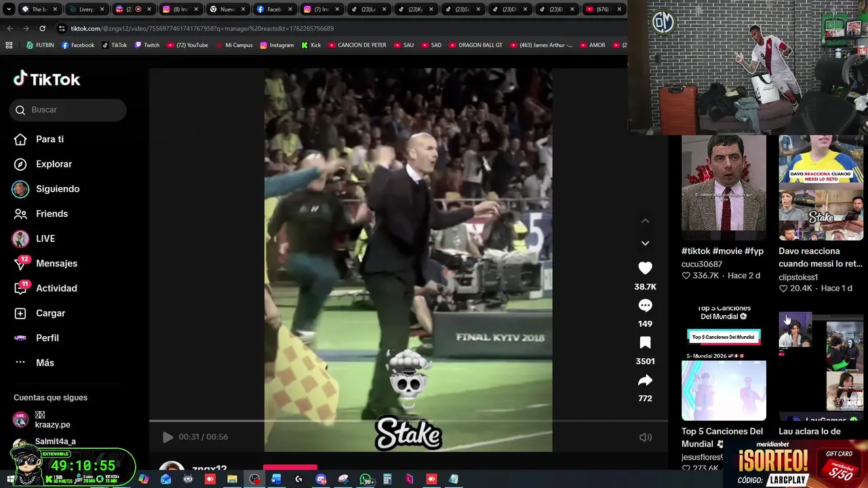The image size is (868, 488).
Task: Open the #tiktok #movie #fyp video thumbnail
Action: click(x=724, y=188)
